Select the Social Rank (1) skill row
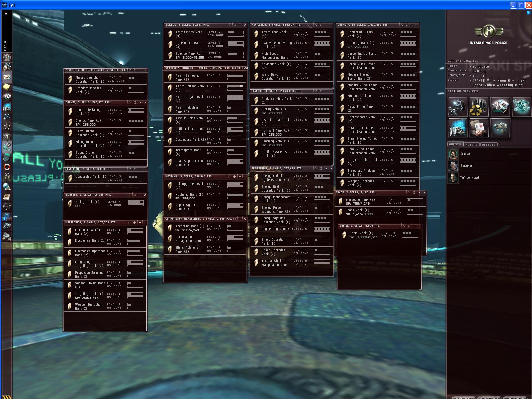 click(x=379, y=235)
